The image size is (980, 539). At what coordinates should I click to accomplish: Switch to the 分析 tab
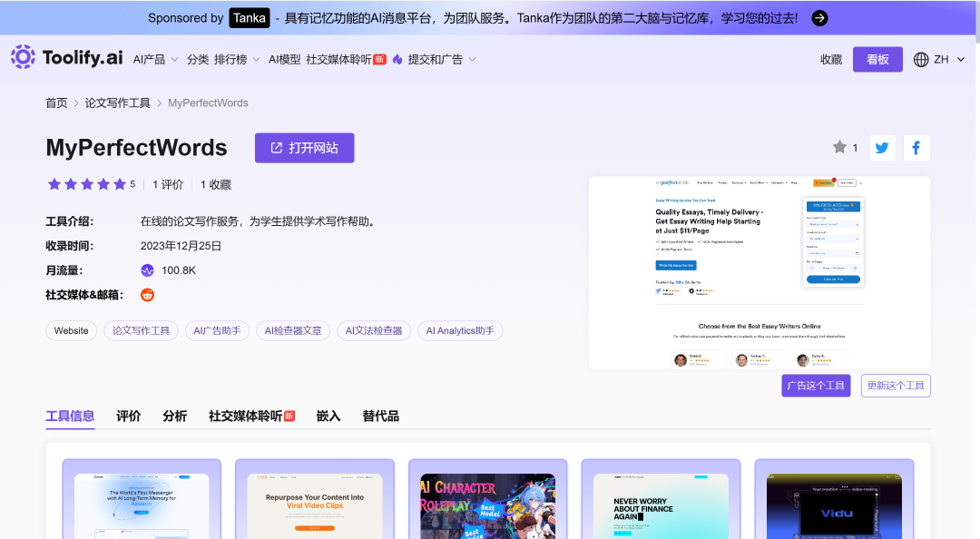[x=175, y=416]
